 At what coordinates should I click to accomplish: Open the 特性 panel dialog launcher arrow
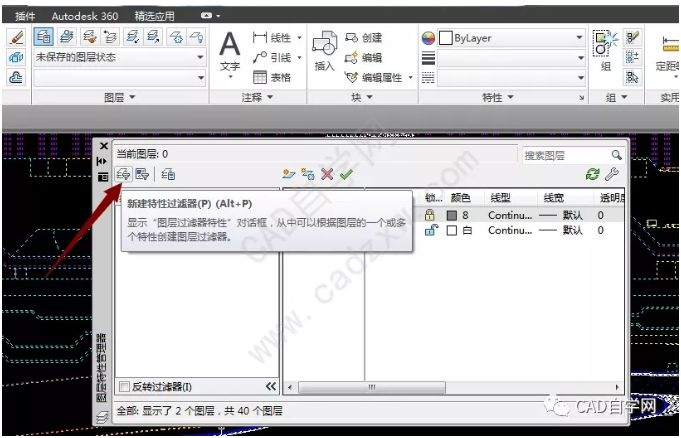(582, 98)
